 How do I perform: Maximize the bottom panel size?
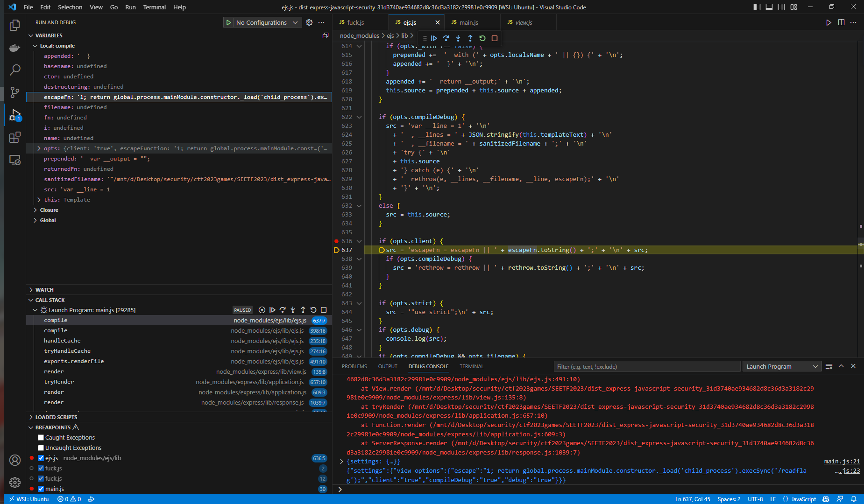(x=841, y=366)
